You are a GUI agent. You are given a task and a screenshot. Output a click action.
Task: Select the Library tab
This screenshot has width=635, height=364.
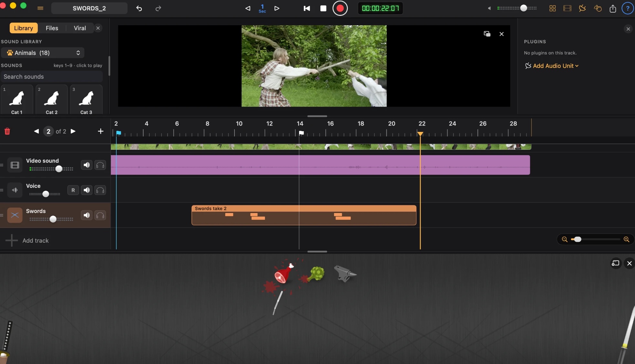click(24, 28)
